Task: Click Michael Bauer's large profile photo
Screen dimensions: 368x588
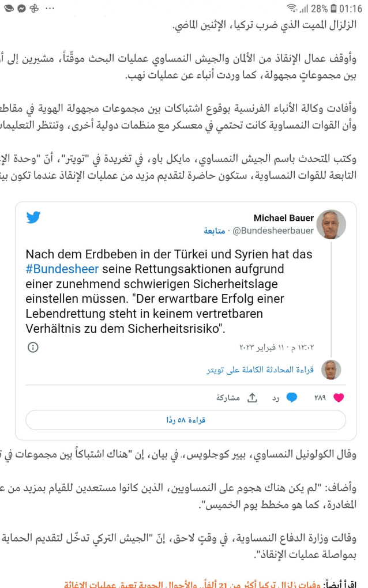Action: point(332,224)
